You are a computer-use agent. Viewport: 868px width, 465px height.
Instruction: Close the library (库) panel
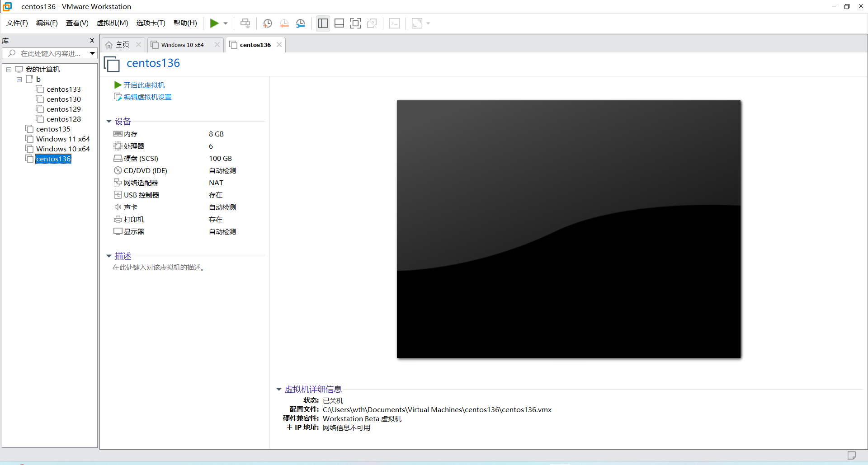[92, 41]
